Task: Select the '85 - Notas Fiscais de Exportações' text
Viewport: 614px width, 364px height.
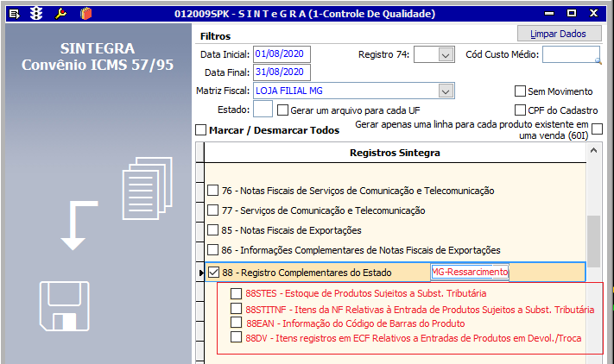Action: pyautogui.click(x=291, y=230)
